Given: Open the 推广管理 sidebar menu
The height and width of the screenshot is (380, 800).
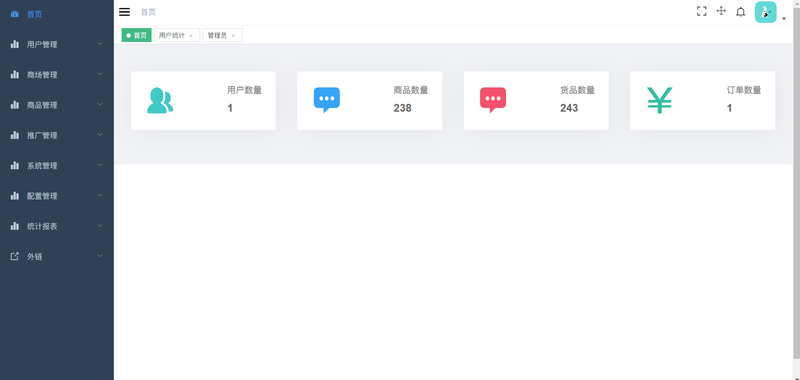Looking at the screenshot, I should click(57, 135).
